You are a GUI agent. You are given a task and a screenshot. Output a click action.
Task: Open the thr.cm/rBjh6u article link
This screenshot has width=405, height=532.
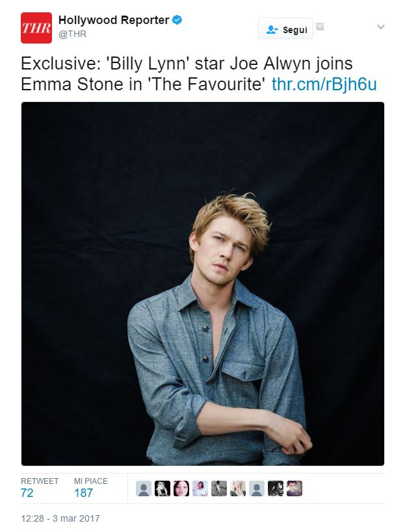324,84
